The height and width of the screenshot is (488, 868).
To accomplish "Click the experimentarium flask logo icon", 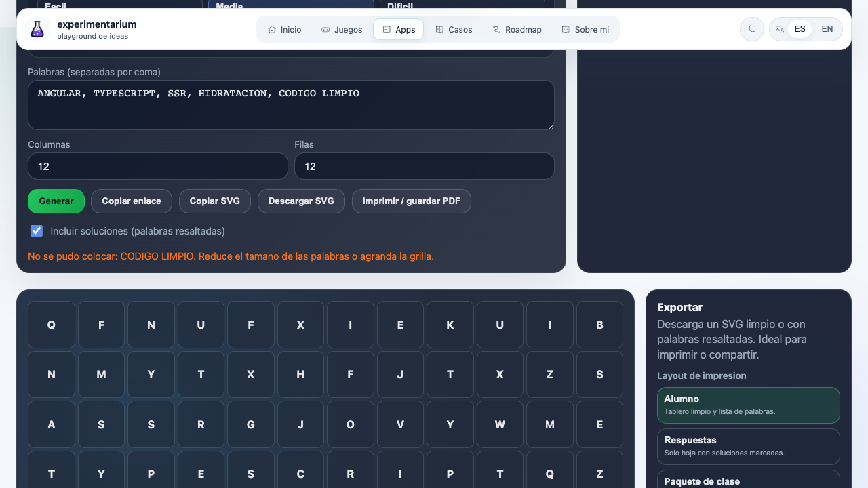I will (37, 29).
